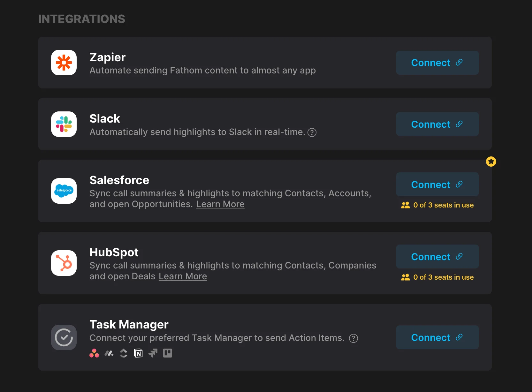The height and width of the screenshot is (392, 532).
Task: Click the Monday.com icon under Task Manager
Action: pos(109,353)
